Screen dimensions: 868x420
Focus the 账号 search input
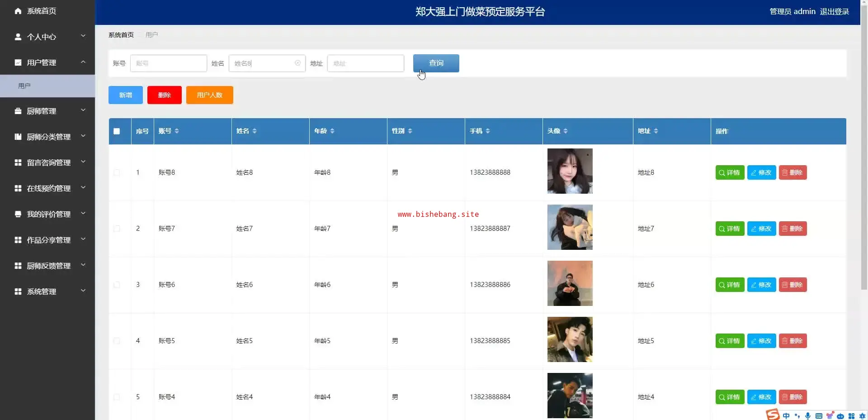169,63
